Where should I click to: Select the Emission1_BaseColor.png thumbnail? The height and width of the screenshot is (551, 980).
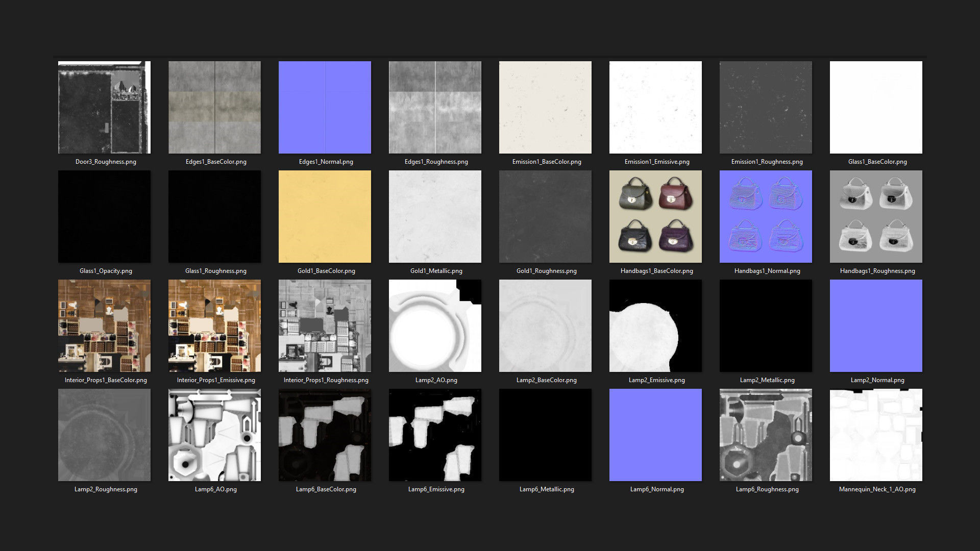(x=545, y=107)
